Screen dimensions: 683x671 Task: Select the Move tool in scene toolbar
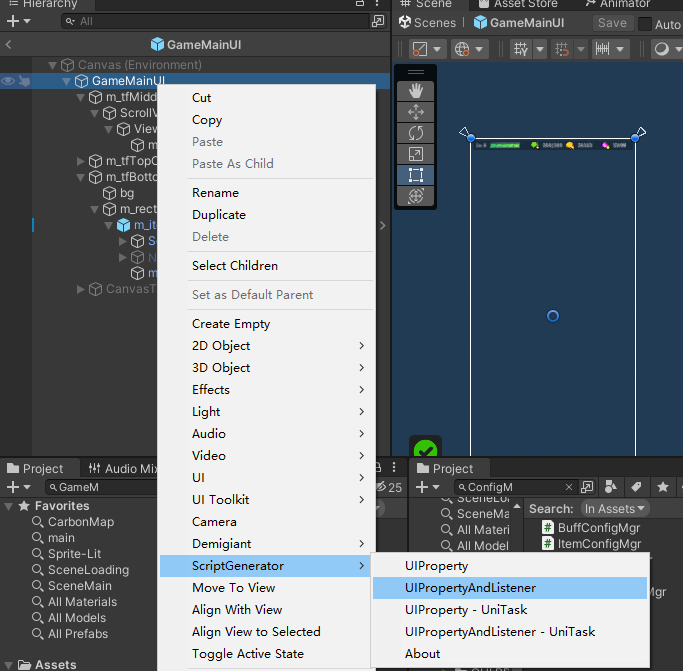point(416,112)
